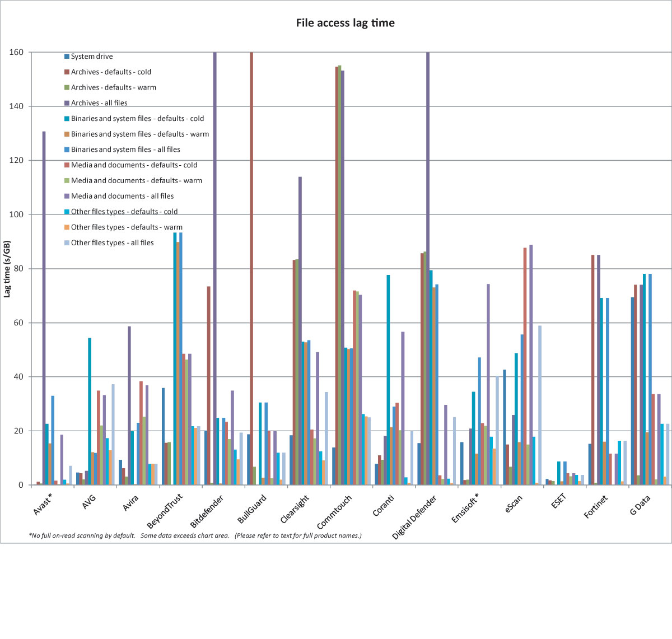
Task: Select legend entry Other files types - defaults - warm
Action: click(x=123, y=227)
